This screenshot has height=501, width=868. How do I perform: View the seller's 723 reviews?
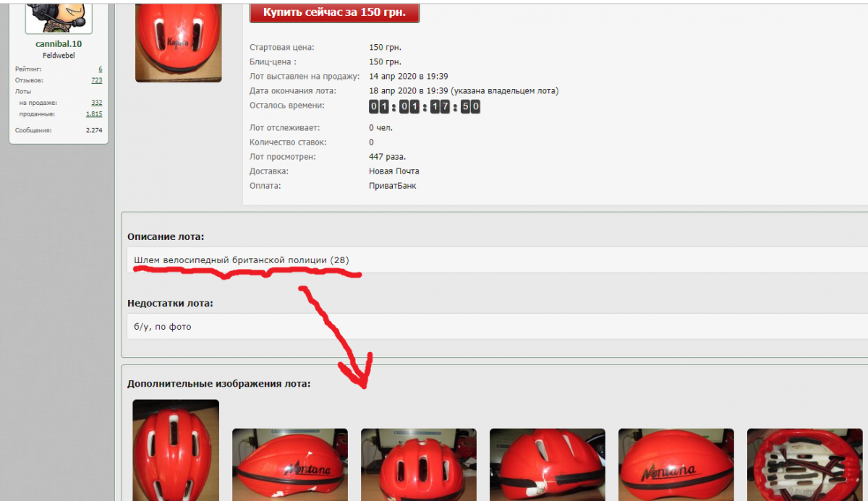click(x=97, y=80)
